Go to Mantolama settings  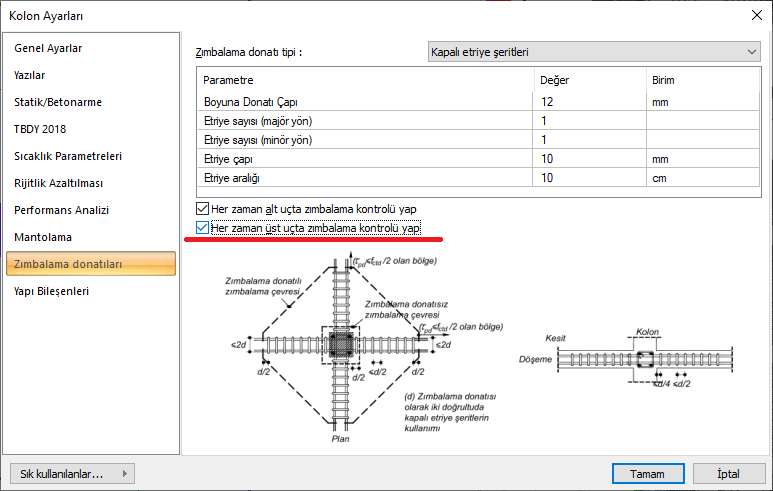click(x=43, y=237)
